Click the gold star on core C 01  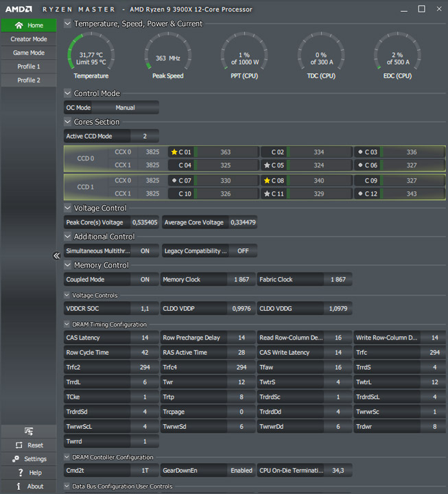pyautogui.click(x=174, y=152)
